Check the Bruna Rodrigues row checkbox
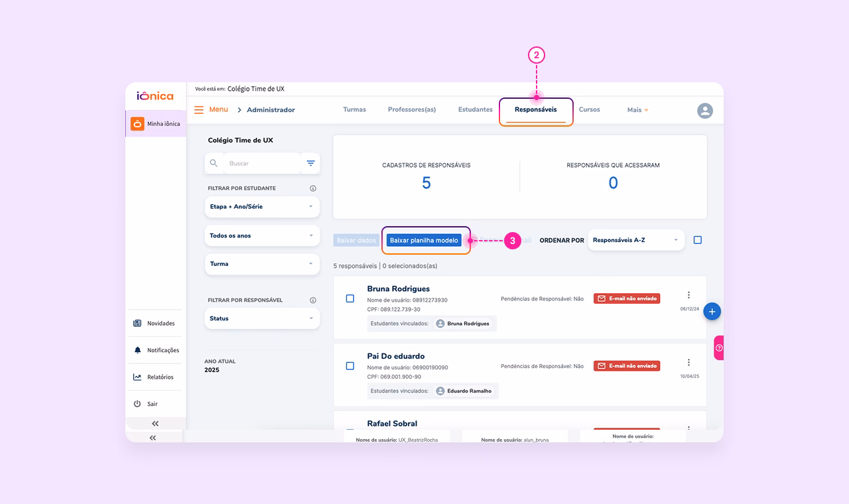The image size is (849, 504). pyautogui.click(x=350, y=298)
